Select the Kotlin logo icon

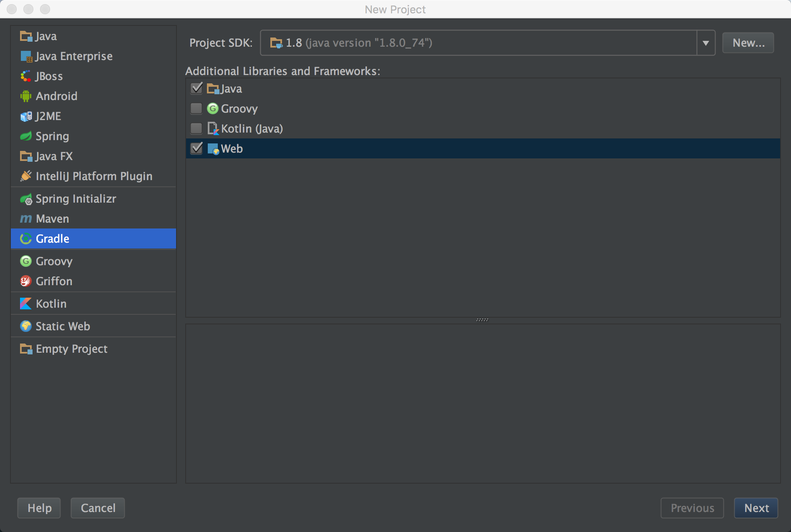pos(26,304)
